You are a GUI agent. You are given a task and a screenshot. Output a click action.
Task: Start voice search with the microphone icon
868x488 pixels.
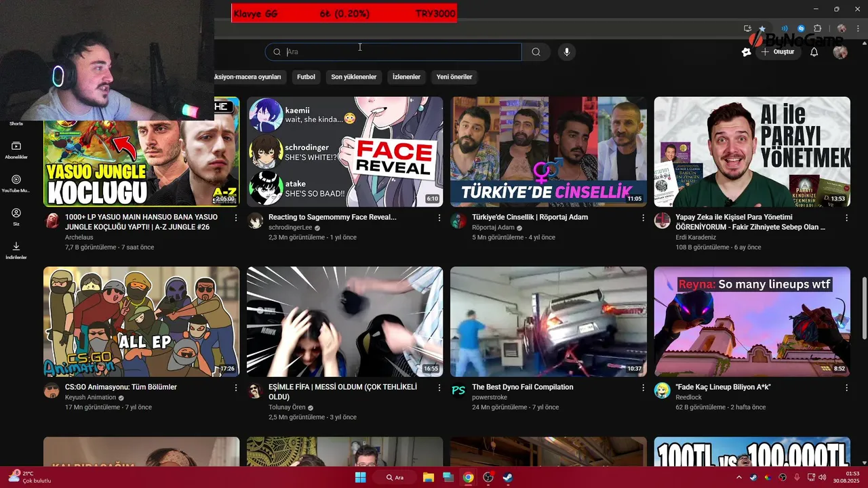click(x=567, y=52)
